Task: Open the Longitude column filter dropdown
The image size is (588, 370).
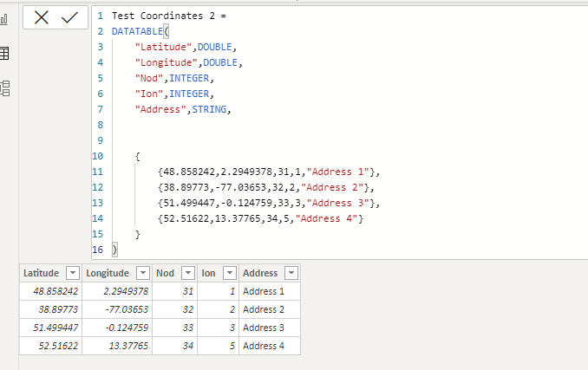Action: point(143,273)
